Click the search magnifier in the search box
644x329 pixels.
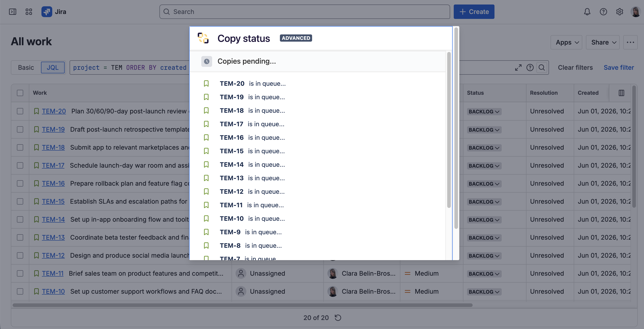click(x=166, y=12)
